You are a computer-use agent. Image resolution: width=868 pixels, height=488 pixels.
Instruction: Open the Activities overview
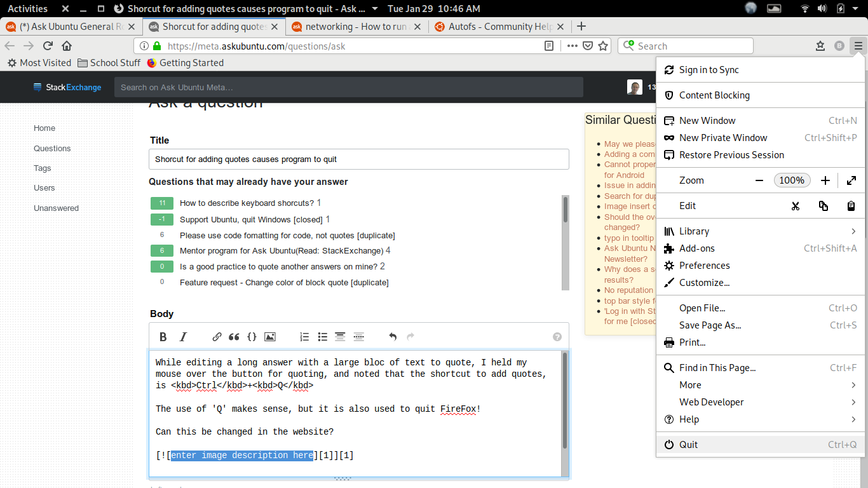coord(27,9)
